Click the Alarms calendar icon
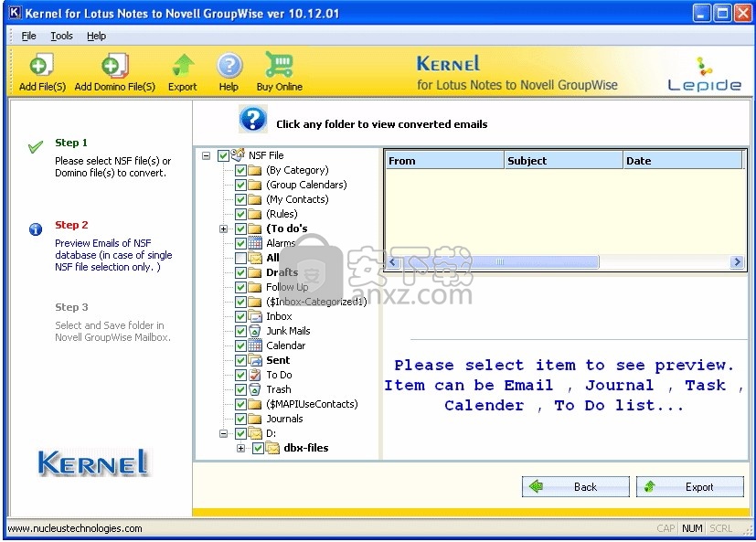Viewport: 756px width, 542px height. point(254,243)
